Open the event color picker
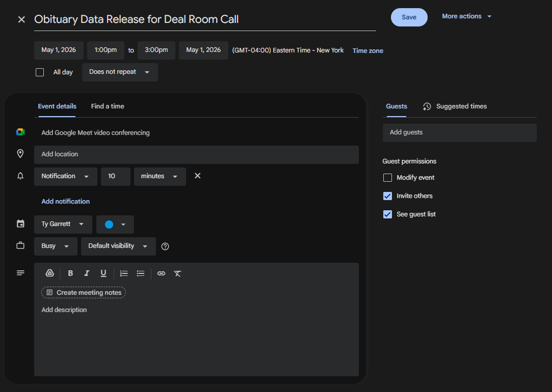 (x=115, y=224)
